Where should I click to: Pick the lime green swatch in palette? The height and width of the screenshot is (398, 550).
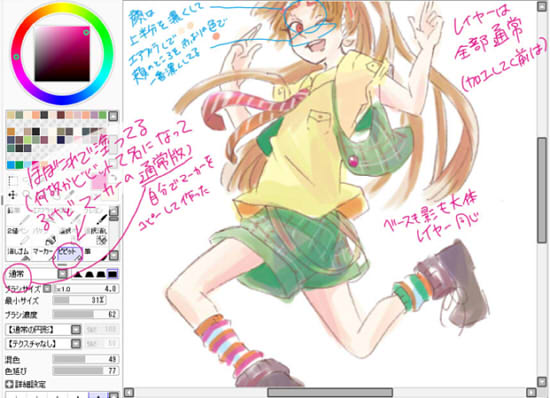(x=27, y=140)
